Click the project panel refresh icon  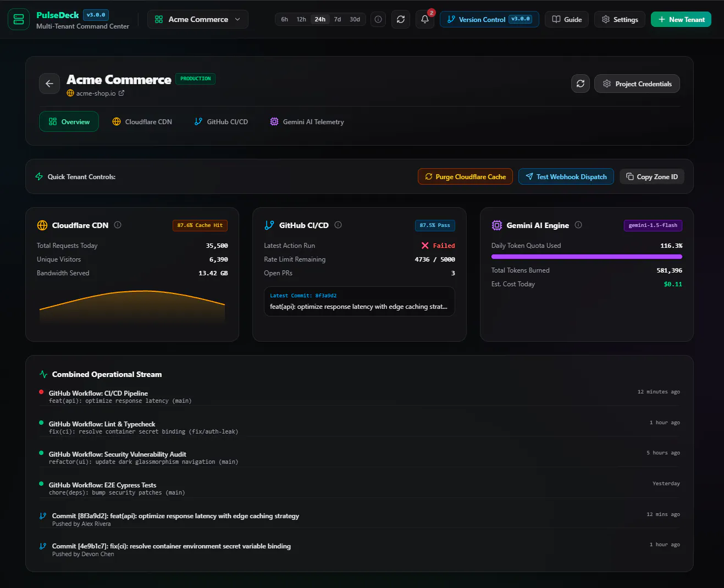coord(581,84)
